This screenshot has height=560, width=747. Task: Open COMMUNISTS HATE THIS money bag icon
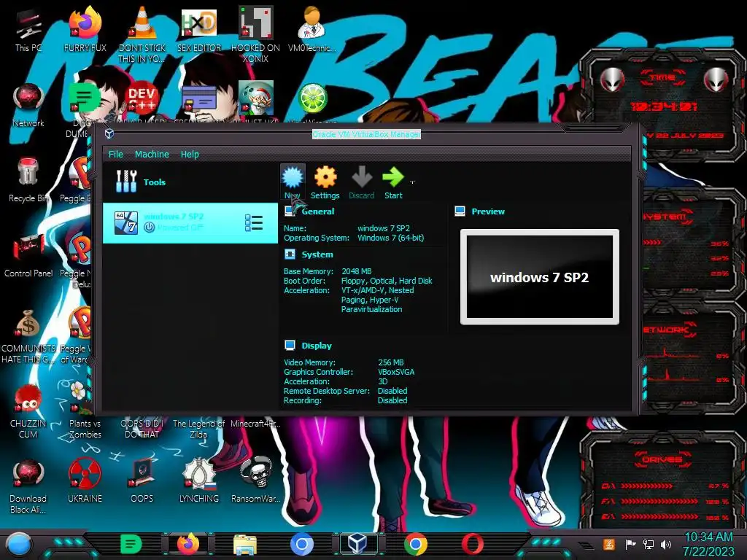coord(28,337)
